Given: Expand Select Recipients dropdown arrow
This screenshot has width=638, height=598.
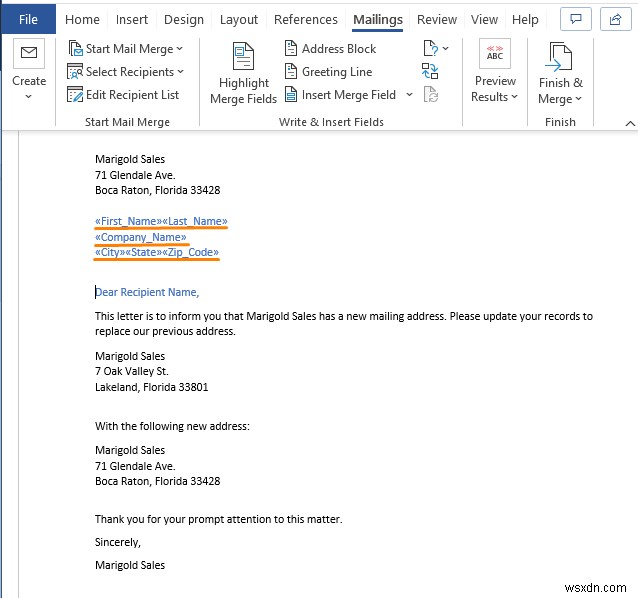Looking at the screenshot, I should click(180, 72).
